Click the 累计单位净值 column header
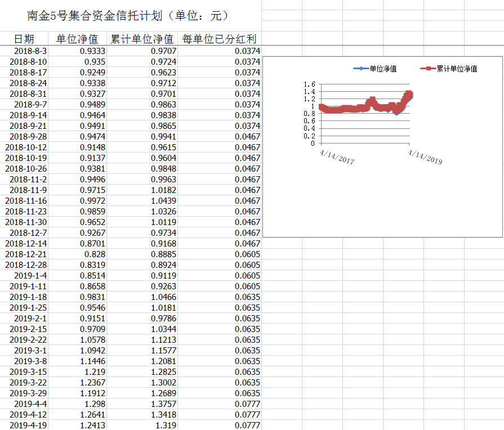The width and height of the screenshot is (504, 430). pos(142,39)
